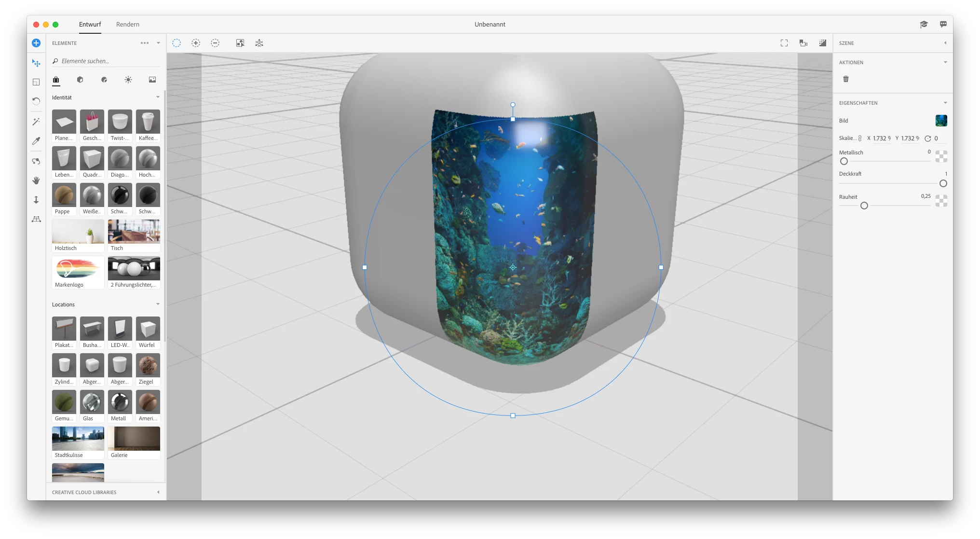
Task: Select the Eyedropper sampler tool
Action: pos(36,141)
